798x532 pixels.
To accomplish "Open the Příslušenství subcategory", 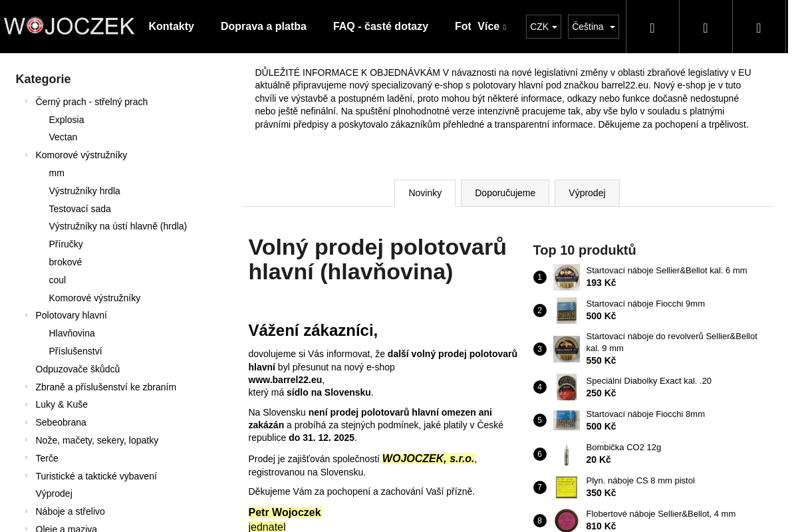I will pyautogui.click(x=75, y=351).
